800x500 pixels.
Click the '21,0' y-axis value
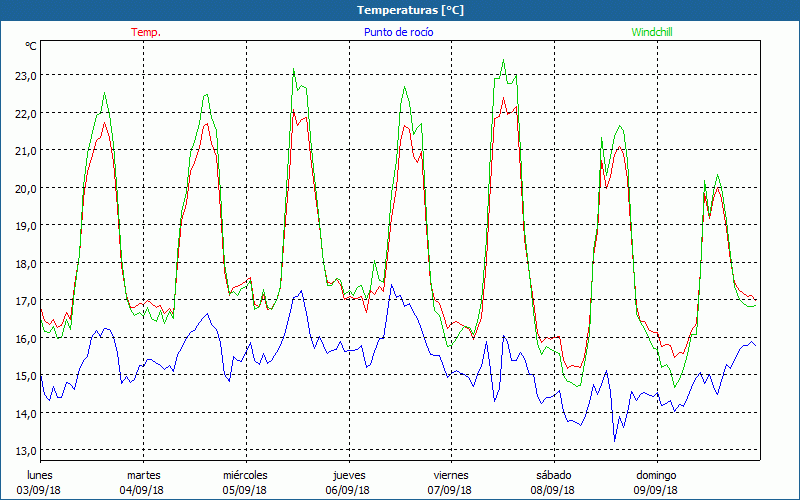26,151
